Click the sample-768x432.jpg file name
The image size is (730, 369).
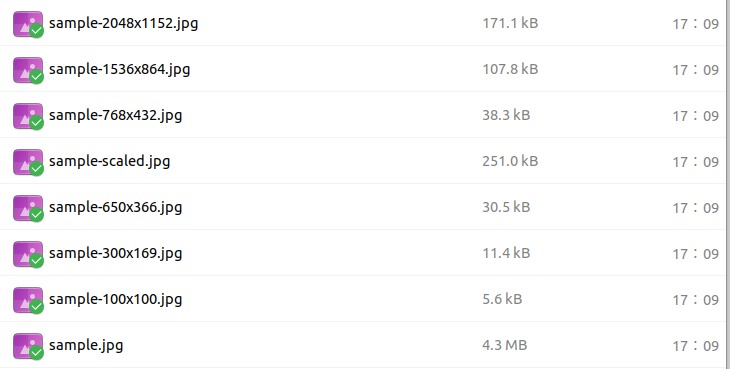(115, 115)
